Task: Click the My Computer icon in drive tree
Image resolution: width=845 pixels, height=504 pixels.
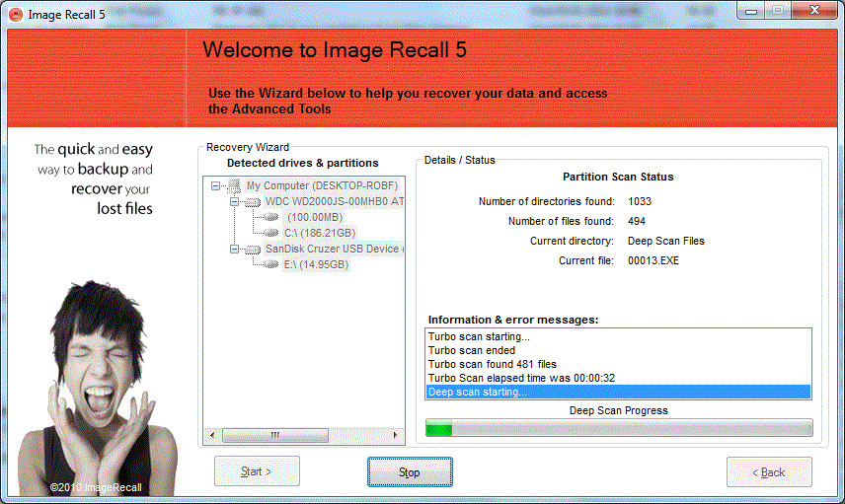Action: pyautogui.click(x=234, y=185)
